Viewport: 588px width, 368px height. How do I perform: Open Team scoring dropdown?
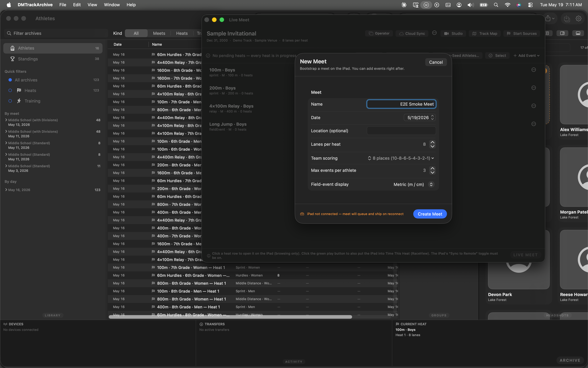tap(401, 158)
